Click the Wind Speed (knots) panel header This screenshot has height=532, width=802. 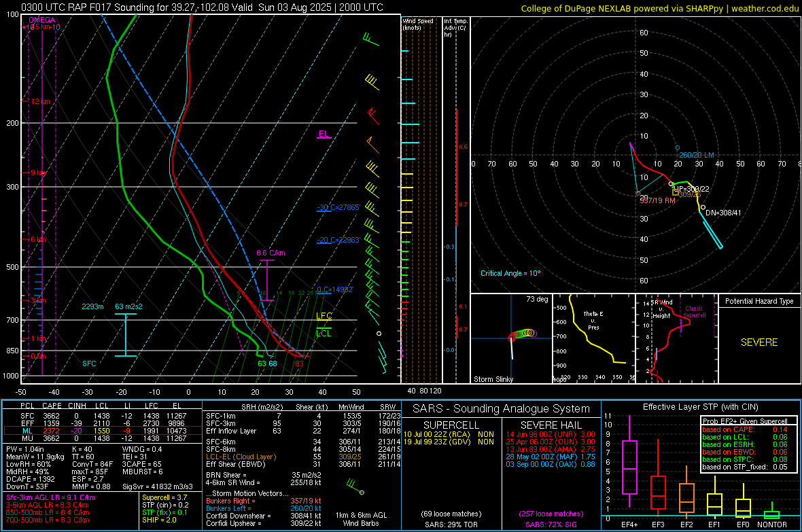tap(418, 24)
